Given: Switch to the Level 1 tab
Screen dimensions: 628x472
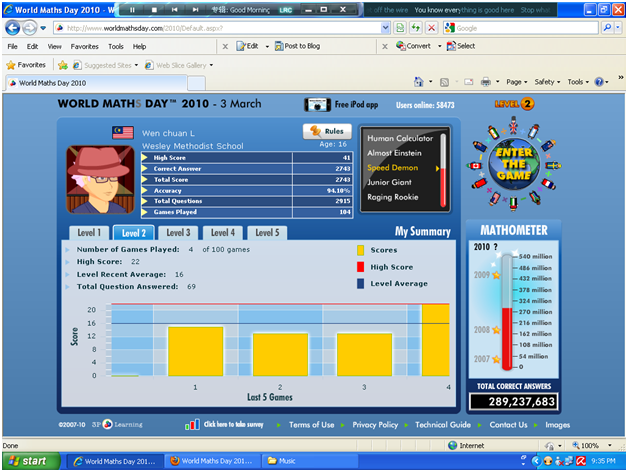Looking at the screenshot, I should [89, 233].
